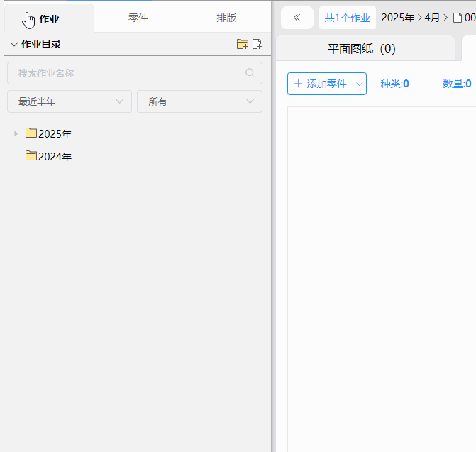Click the 共1个作业 button
The image size is (476, 452).
[x=348, y=18]
